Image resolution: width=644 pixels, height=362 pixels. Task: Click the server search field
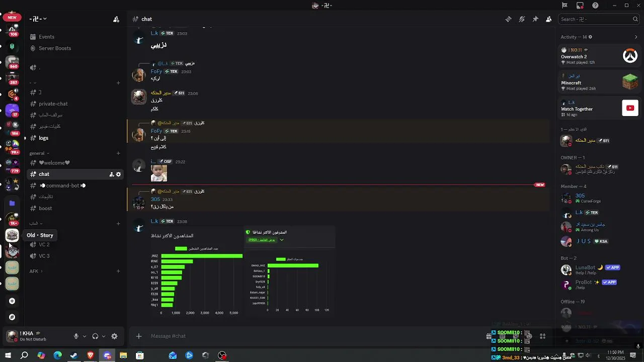[599, 19]
